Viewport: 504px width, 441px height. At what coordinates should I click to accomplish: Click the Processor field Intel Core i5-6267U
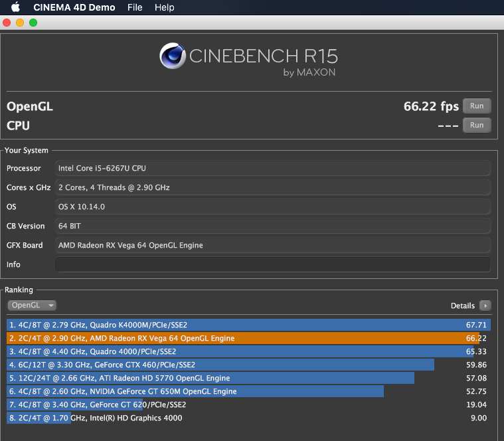click(x=272, y=168)
